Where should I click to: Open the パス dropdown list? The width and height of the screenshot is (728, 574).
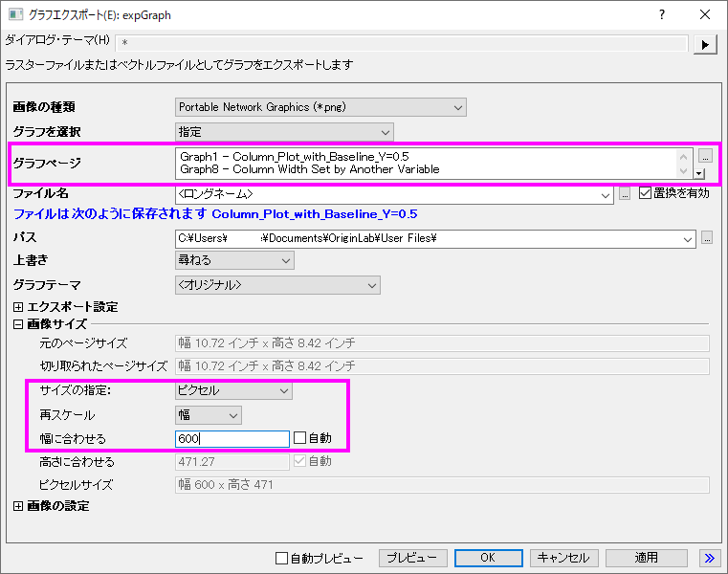point(687,239)
